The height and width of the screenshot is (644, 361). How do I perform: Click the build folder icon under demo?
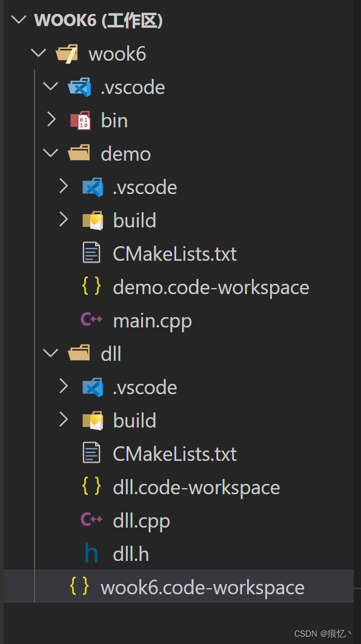[92, 220]
